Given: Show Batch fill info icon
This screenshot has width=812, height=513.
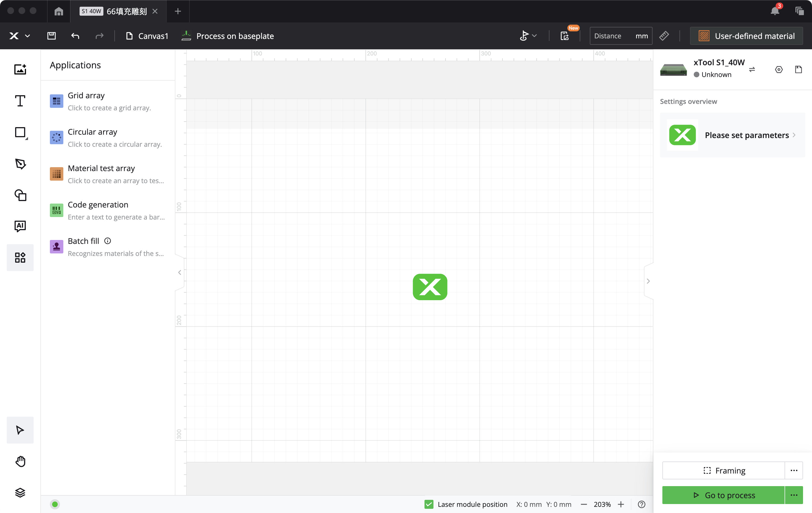Looking at the screenshot, I should (108, 241).
